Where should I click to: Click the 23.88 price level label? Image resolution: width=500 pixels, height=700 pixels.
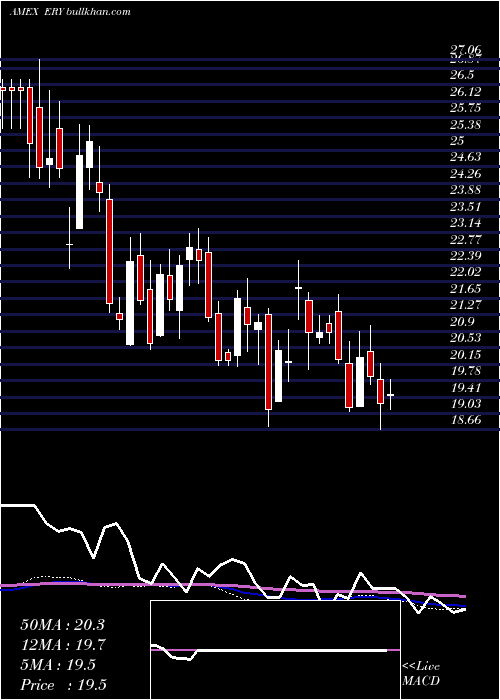click(465, 190)
